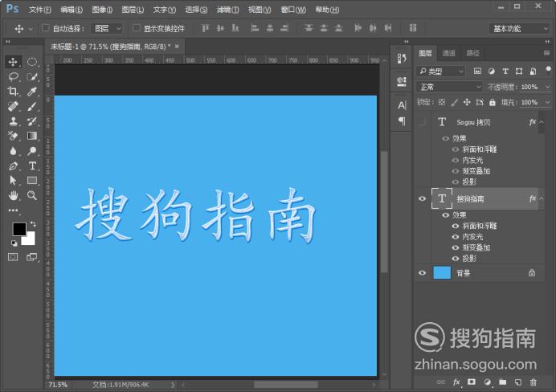Open the 基本功能 workspace dropdown
This screenshot has width=556, height=392.
(x=520, y=29)
